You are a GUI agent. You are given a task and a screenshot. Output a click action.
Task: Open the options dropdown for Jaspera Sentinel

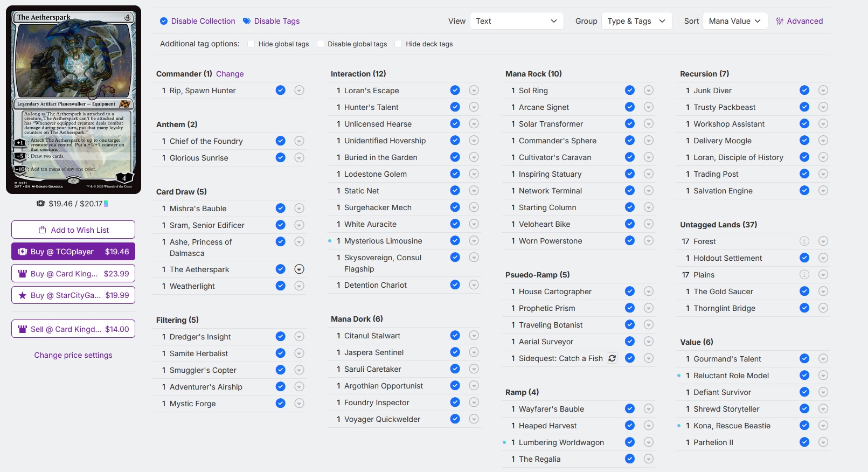pyautogui.click(x=474, y=352)
